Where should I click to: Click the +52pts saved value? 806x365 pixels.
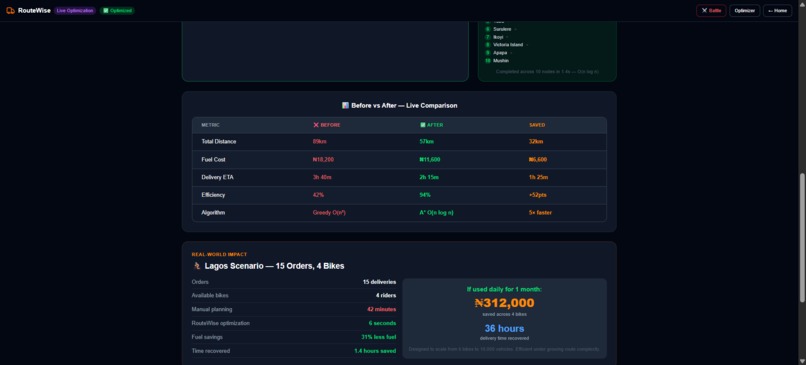click(x=538, y=195)
